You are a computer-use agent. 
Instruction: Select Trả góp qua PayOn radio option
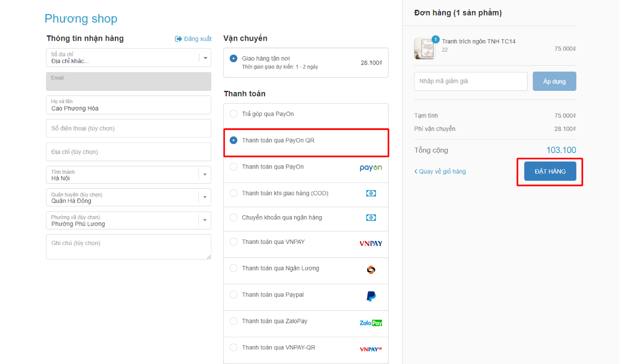tap(234, 114)
